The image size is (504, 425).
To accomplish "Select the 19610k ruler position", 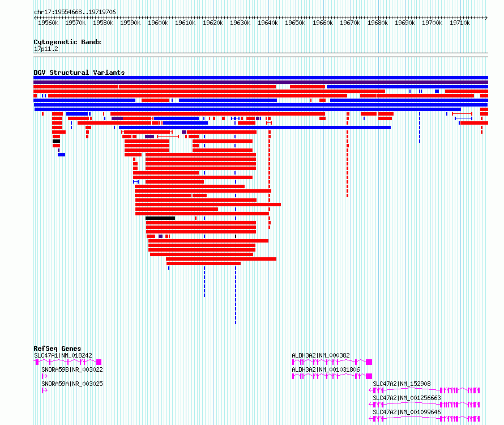I will 186,23.
